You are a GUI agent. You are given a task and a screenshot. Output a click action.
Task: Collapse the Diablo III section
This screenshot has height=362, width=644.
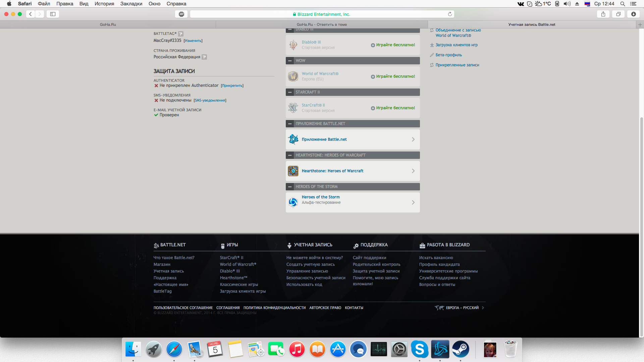(x=290, y=30)
